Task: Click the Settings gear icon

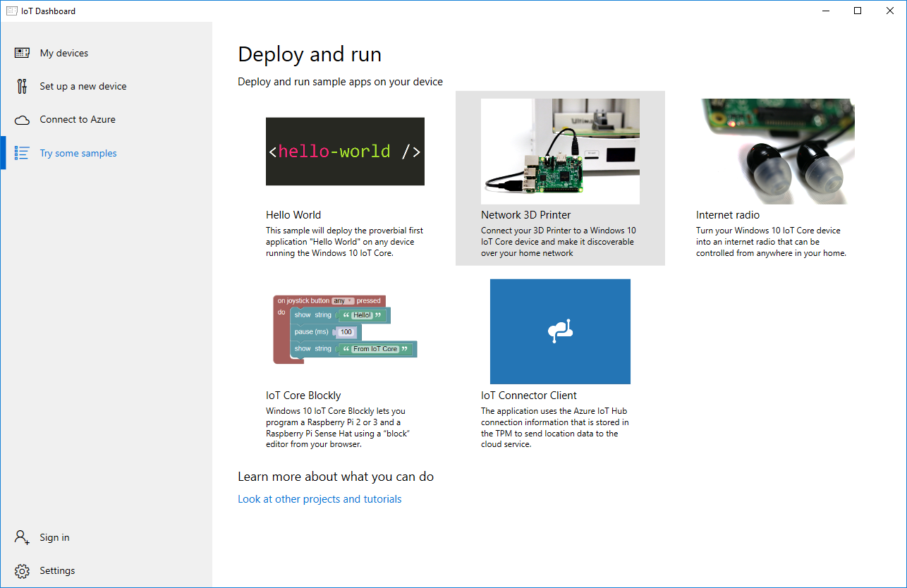Action: pos(22,570)
